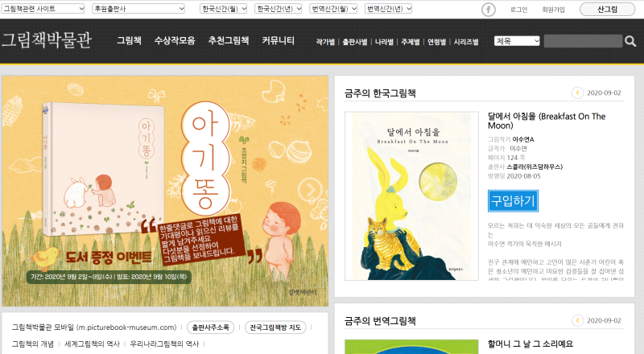Open the 그림책관련 사이트 dropdown
This screenshot has height=354, width=644.
point(43,9)
